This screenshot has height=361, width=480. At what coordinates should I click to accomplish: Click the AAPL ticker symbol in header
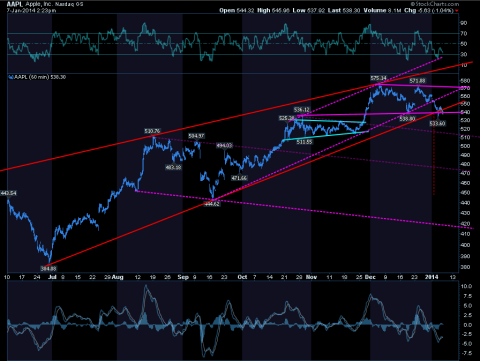tap(15, 4)
